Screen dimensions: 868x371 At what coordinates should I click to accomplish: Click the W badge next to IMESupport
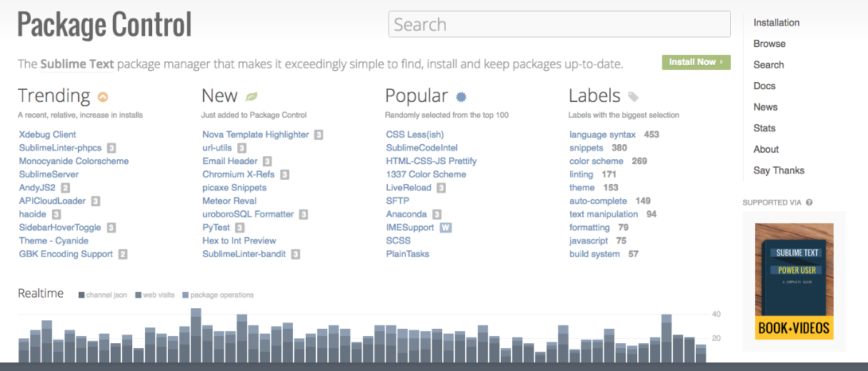(x=446, y=228)
